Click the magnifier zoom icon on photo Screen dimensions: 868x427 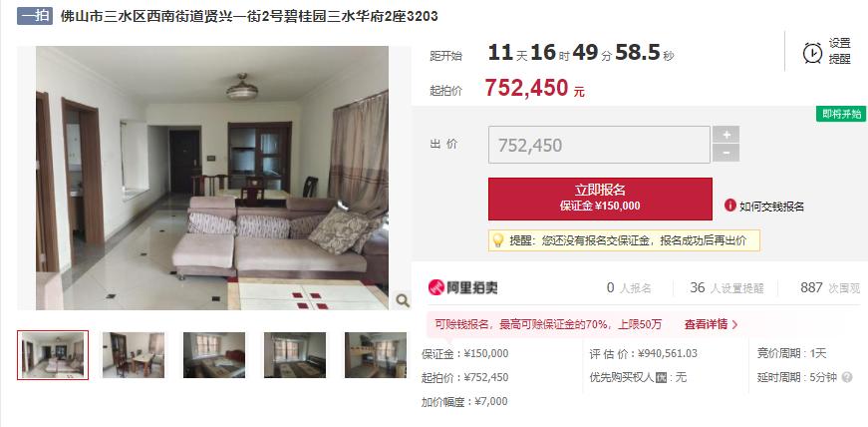(403, 300)
